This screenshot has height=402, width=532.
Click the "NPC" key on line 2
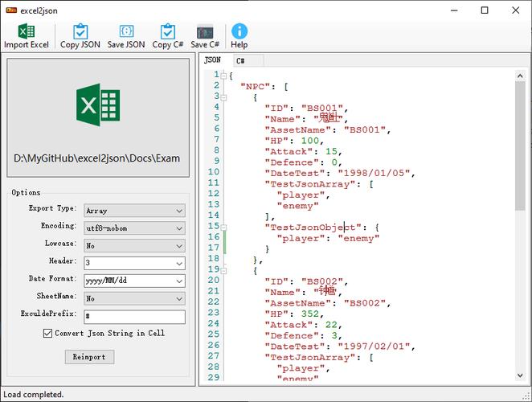pyautogui.click(x=256, y=87)
